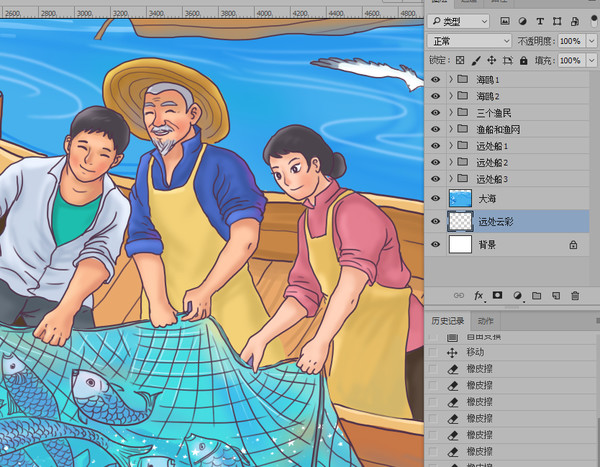Lock transparent pixels checkerboard icon
Viewport: 600px width, 467px height.
[460, 60]
